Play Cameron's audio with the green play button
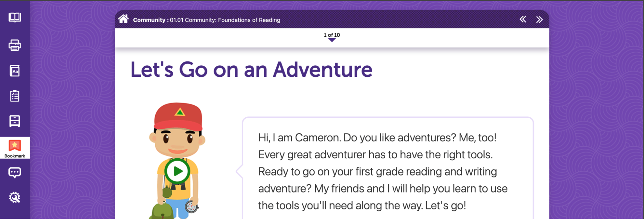The width and height of the screenshot is (644, 219). point(177,171)
